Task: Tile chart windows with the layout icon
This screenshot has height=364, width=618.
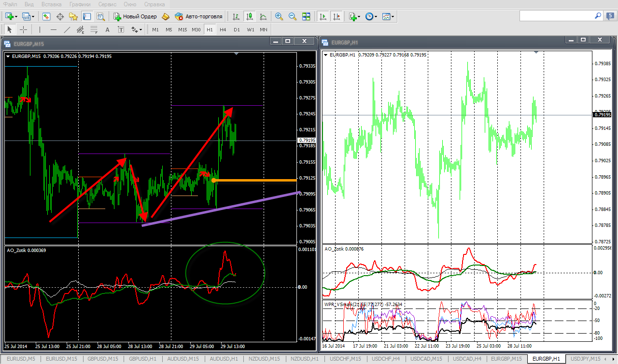Action: [x=306, y=16]
